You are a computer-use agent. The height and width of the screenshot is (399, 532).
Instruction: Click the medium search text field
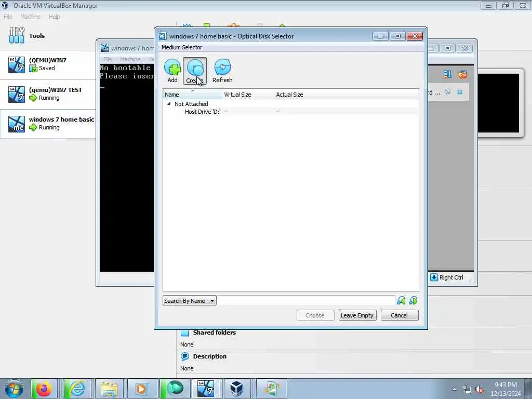tap(305, 301)
